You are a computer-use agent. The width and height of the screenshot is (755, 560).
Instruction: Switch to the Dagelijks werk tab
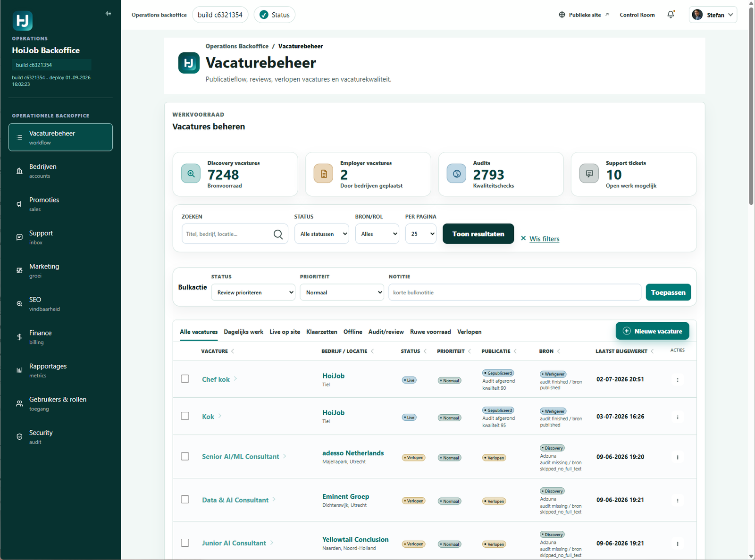click(243, 332)
